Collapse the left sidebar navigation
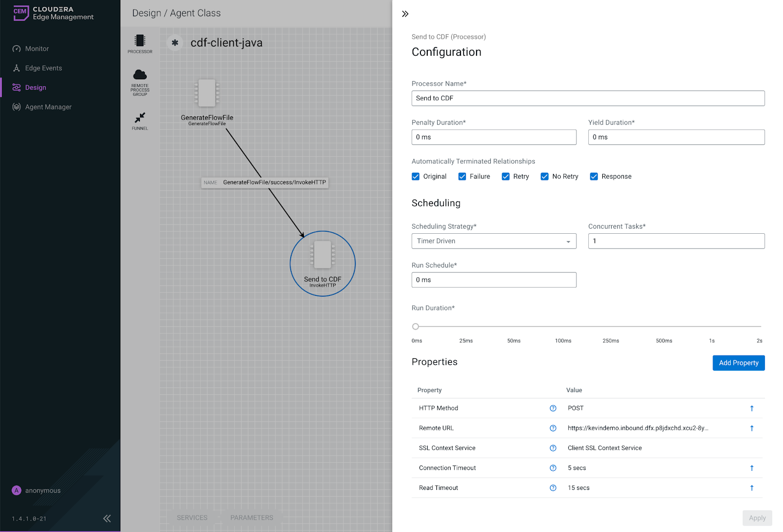The image size is (783, 532). [x=107, y=518]
